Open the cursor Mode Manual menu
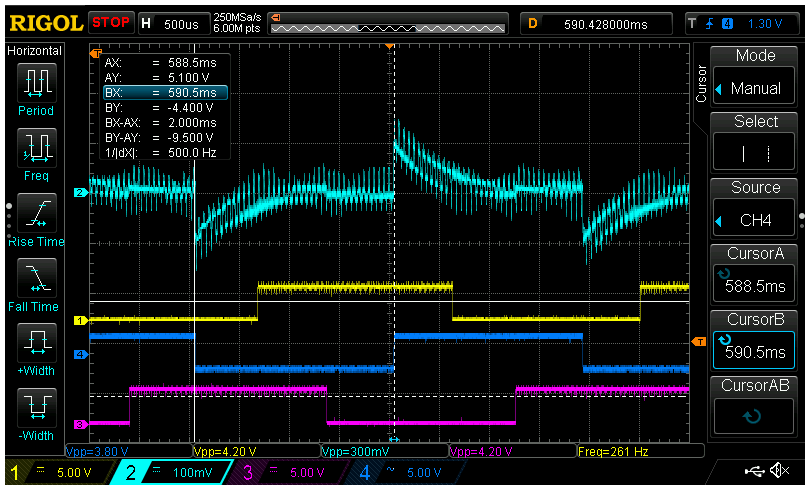 pos(753,86)
